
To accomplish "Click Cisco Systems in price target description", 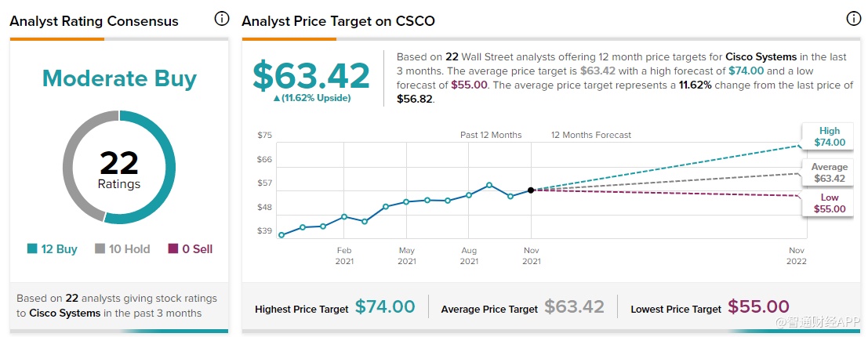I will coord(761,57).
